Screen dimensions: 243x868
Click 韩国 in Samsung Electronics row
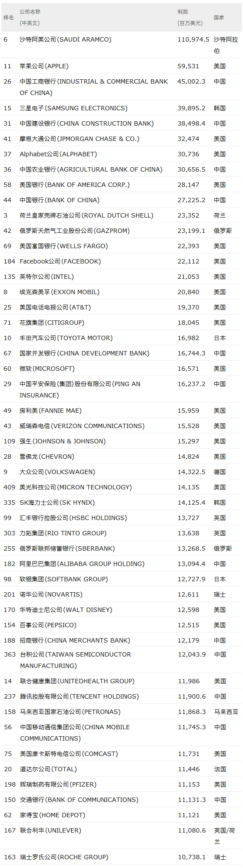coord(220,108)
